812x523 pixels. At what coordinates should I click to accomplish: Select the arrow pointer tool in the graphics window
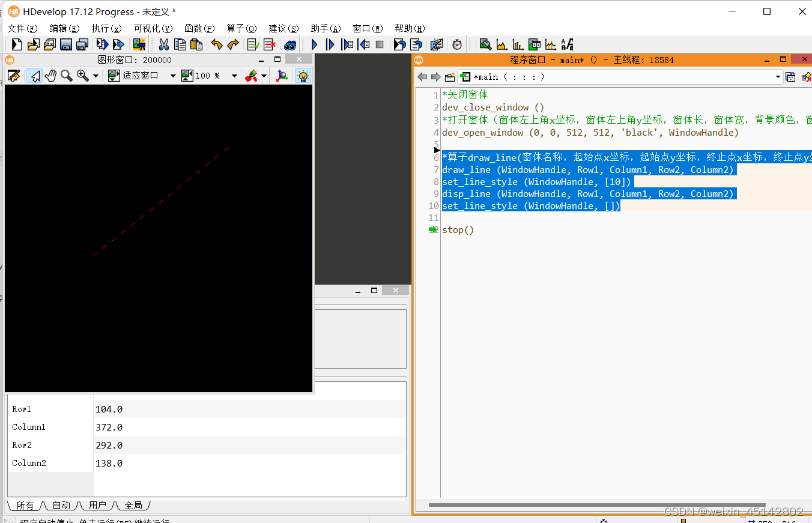pyautogui.click(x=35, y=76)
